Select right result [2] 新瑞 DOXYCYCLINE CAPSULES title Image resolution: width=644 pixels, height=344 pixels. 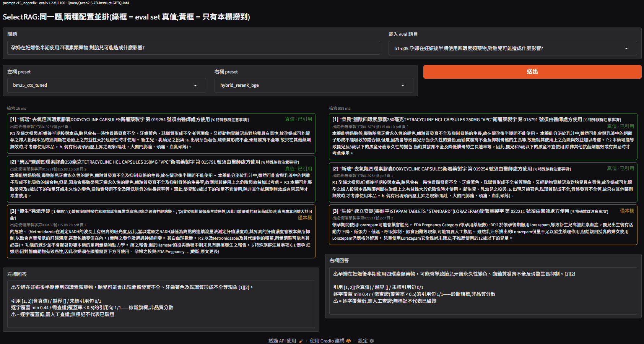(x=451, y=169)
